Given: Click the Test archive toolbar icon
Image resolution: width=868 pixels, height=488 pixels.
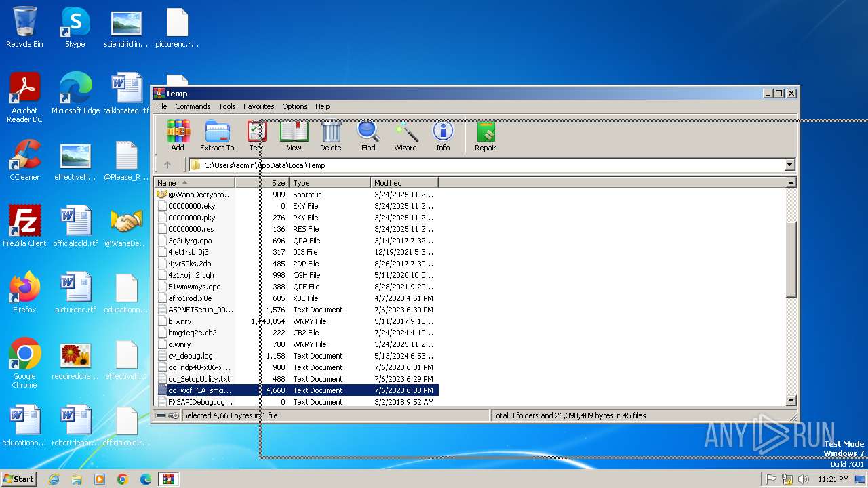Looking at the screenshot, I should pos(256,136).
